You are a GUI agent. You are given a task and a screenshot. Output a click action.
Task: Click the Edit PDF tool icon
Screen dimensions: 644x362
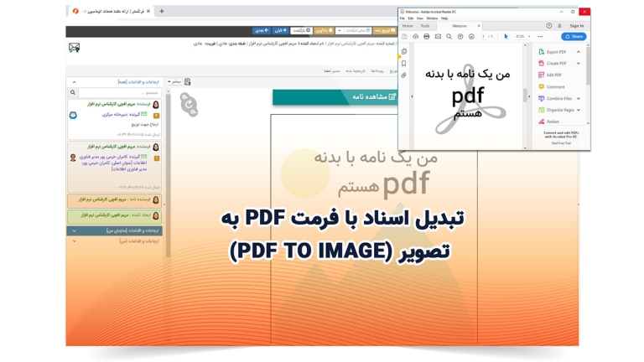542,75
